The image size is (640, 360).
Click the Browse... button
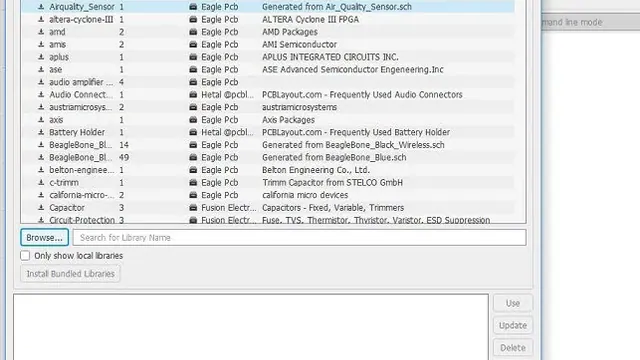click(x=44, y=238)
